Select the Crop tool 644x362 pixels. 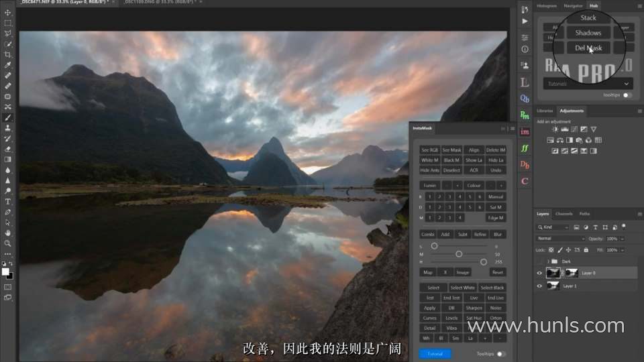(x=8, y=54)
